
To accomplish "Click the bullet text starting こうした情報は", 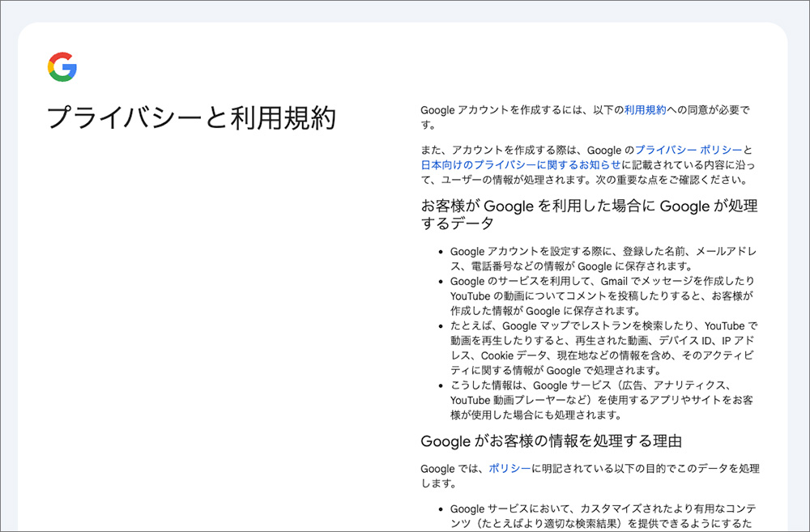I will point(603,400).
